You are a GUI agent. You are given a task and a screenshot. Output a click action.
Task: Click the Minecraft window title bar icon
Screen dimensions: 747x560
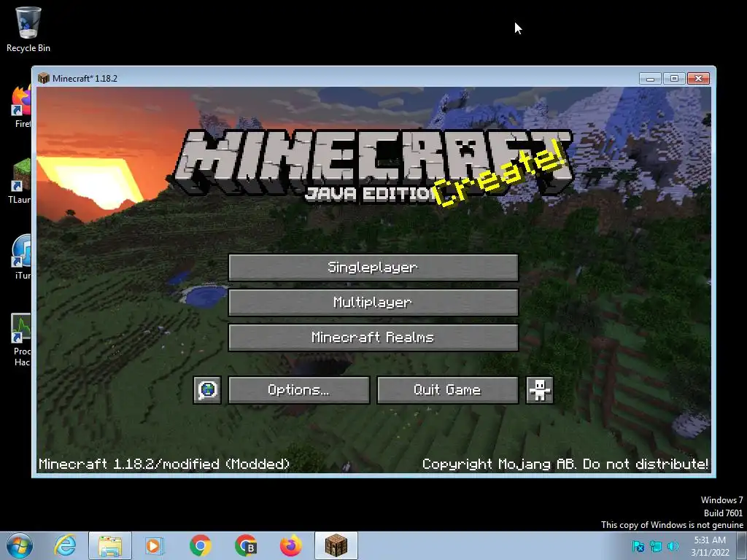43,78
